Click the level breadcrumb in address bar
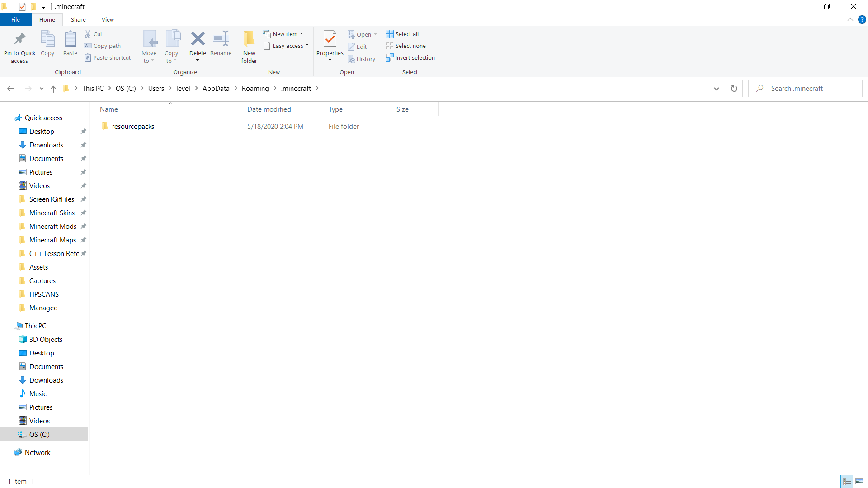Image resolution: width=868 pixels, height=488 pixels. (x=183, y=89)
